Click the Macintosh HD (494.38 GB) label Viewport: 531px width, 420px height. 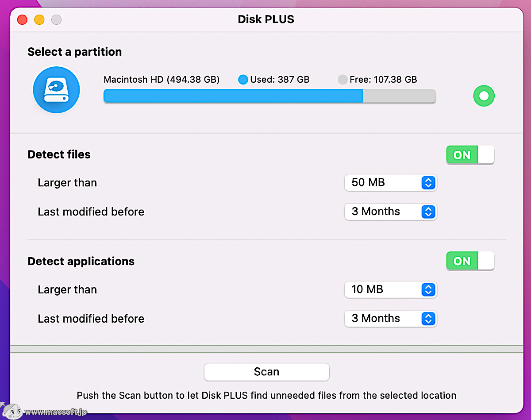[x=161, y=80]
